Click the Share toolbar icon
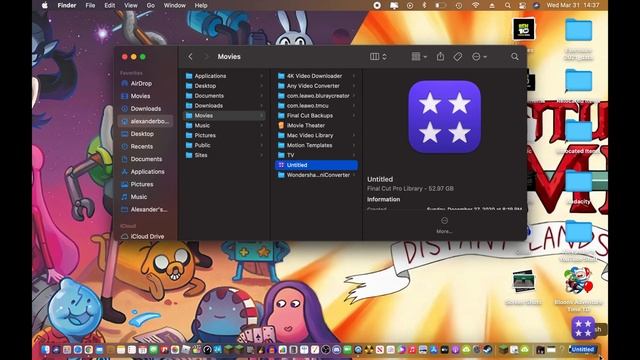640x360 pixels. (x=440, y=57)
